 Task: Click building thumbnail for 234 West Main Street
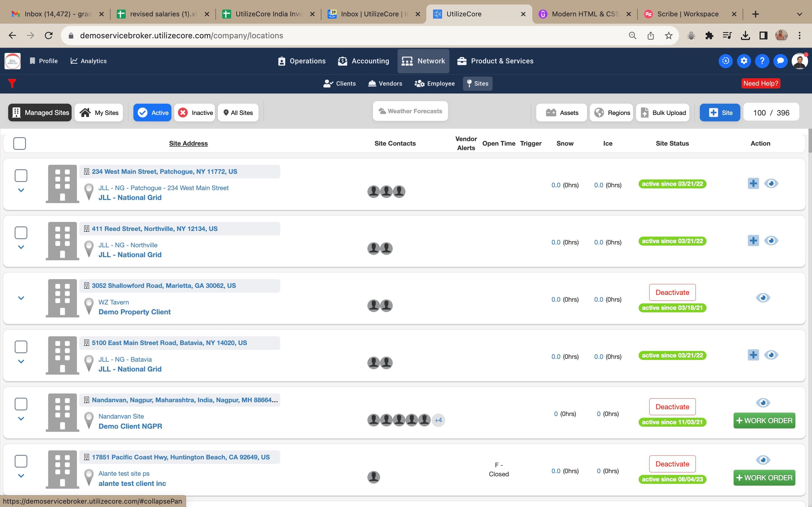(x=62, y=184)
